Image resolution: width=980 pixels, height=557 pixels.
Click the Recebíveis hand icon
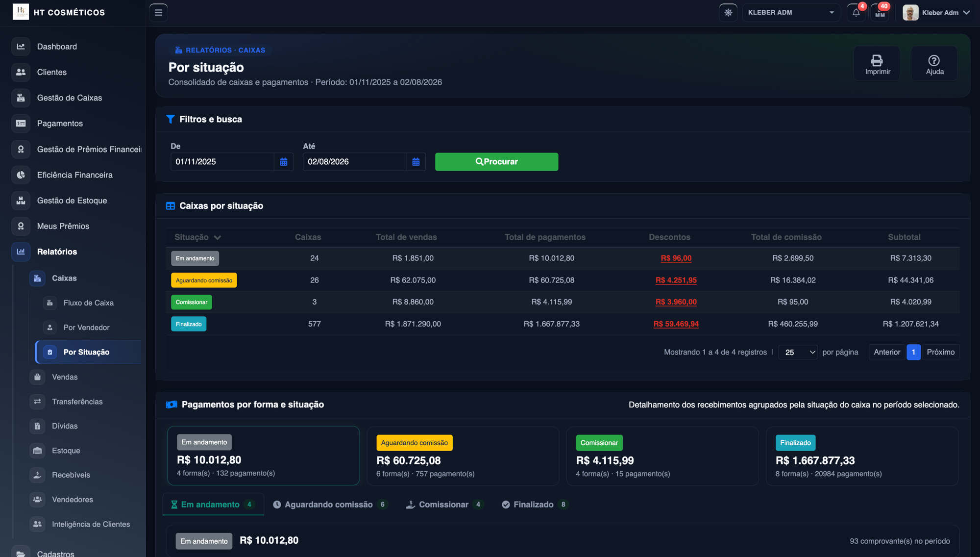click(x=37, y=475)
